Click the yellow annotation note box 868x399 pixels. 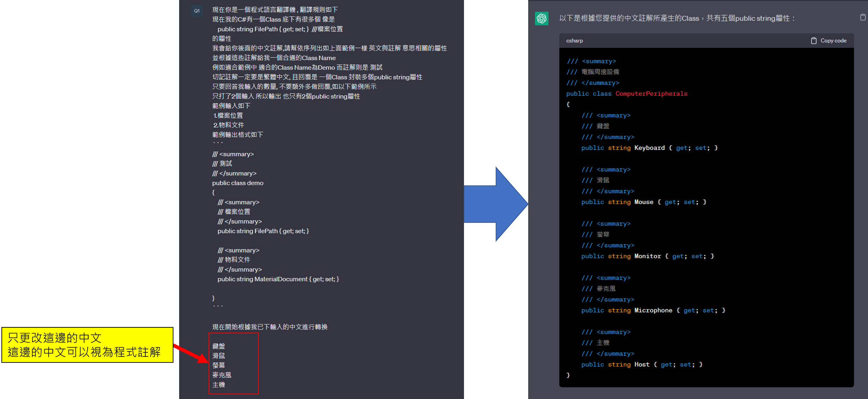click(87, 345)
